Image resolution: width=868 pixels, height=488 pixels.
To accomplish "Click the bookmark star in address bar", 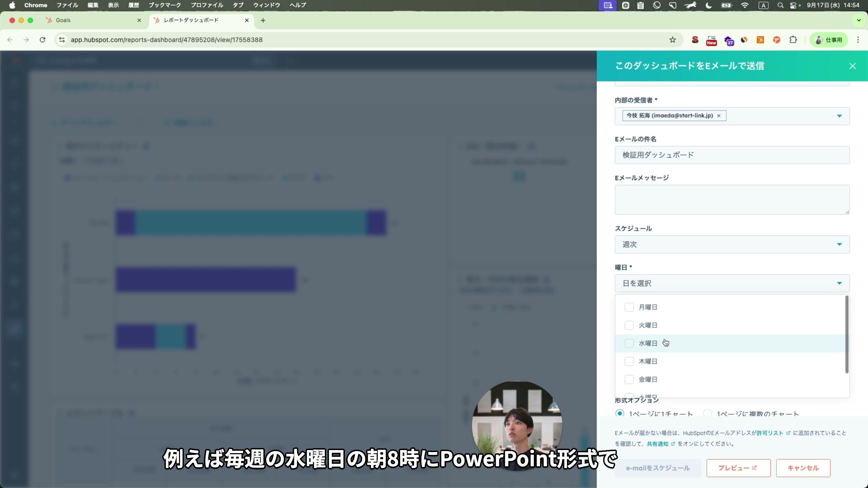I will [x=673, y=40].
